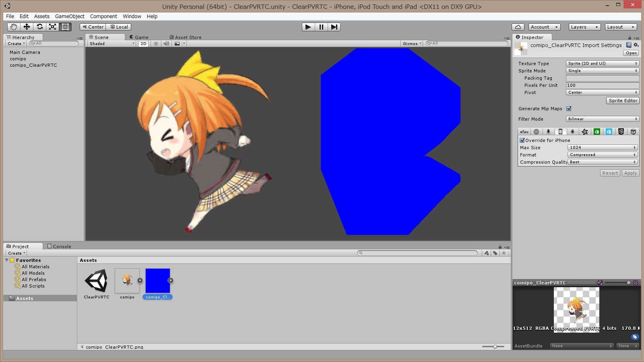Click the save search star icon
The width and height of the screenshot is (644, 362).
(x=504, y=253)
